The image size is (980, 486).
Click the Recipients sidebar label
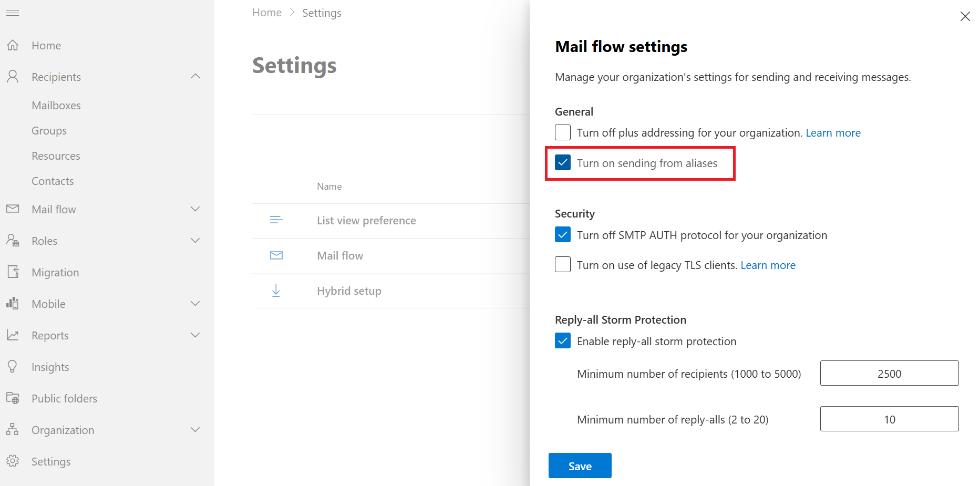tap(56, 77)
